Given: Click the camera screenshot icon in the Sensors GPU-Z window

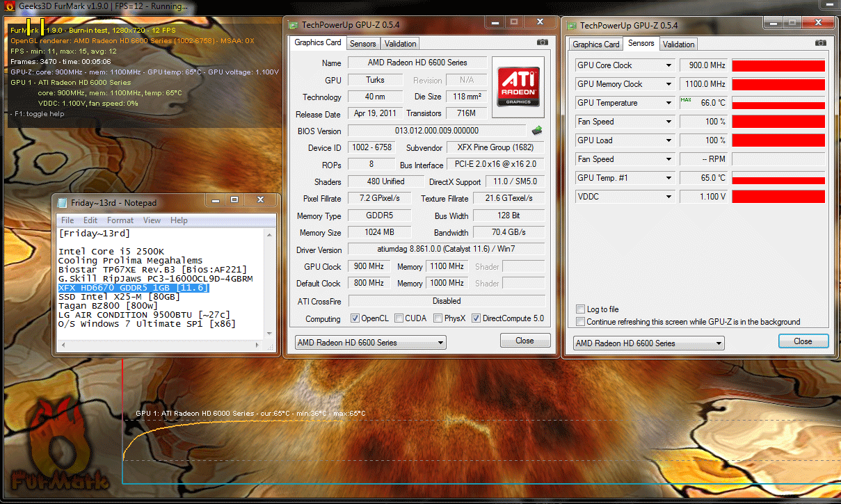Looking at the screenshot, I should pos(821,42).
